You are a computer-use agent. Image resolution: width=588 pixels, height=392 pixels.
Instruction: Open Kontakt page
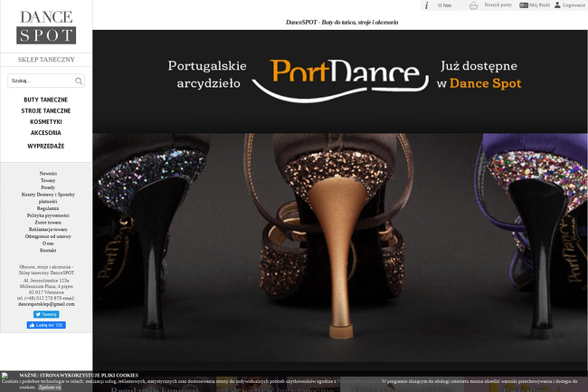pyautogui.click(x=48, y=250)
